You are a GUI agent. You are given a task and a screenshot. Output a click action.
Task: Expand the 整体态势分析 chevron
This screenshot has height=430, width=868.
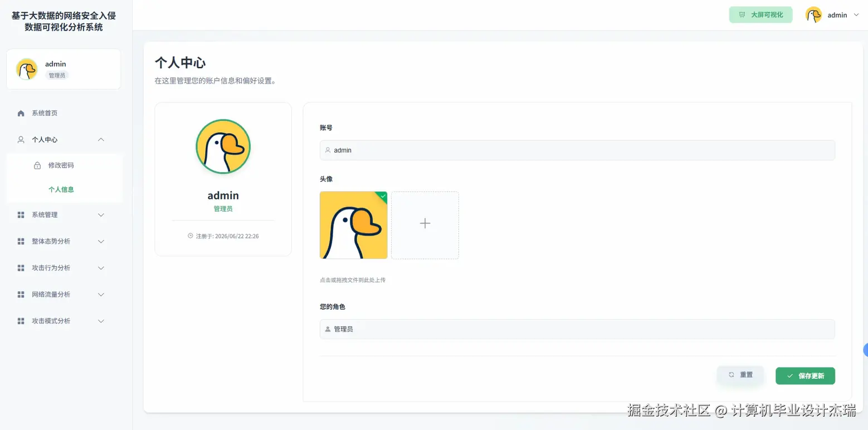[101, 241]
